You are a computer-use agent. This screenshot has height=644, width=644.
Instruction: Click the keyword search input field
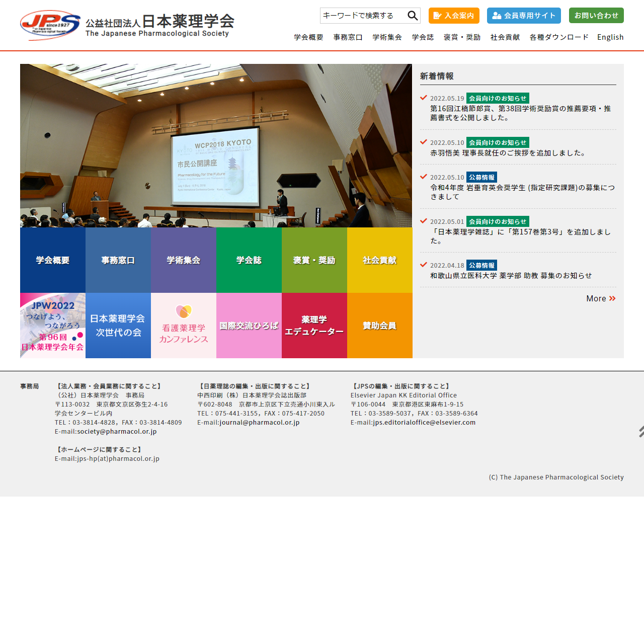pyautogui.click(x=362, y=16)
